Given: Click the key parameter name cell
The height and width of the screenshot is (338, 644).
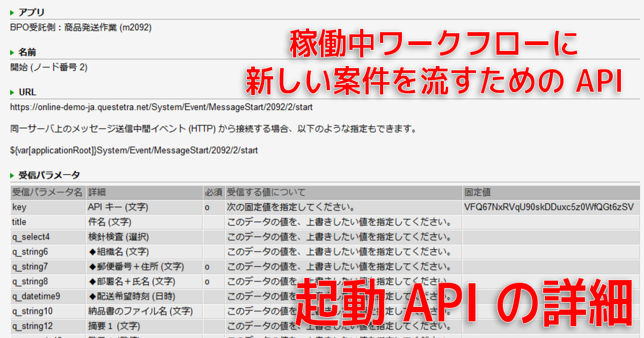Looking at the screenshot, I should pyautogui.click(x=48, y=207).
